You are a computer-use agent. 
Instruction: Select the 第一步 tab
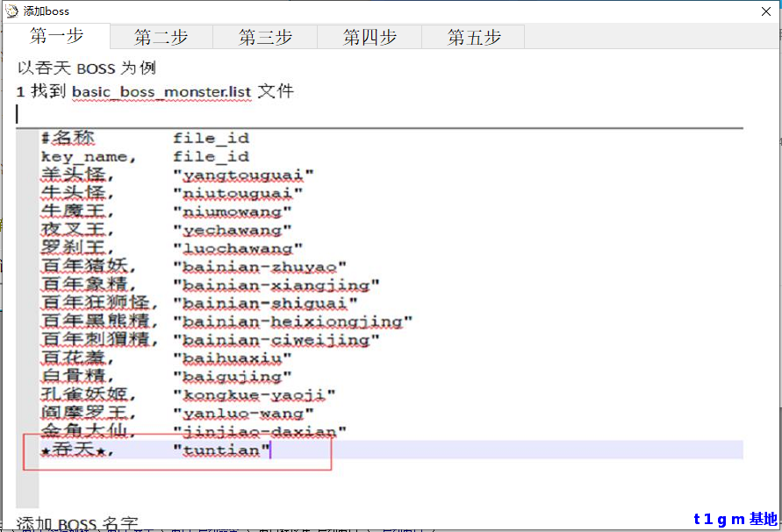(x=57, y=38)
